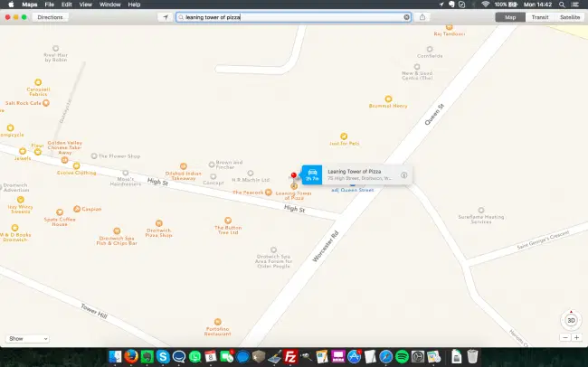This screenshot has width=588, height=367.
Task: Click the Leaning Tower of Pizza callout title
Action: click(x=355, y=172)
